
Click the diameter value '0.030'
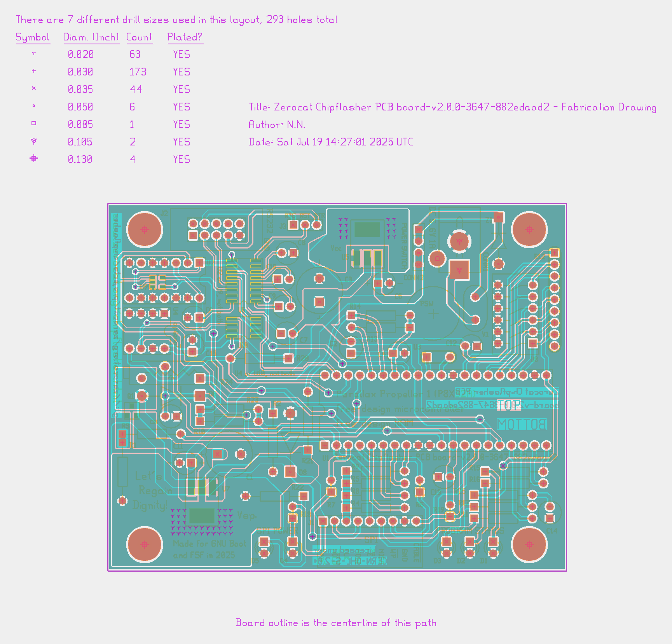coord(80,72)
